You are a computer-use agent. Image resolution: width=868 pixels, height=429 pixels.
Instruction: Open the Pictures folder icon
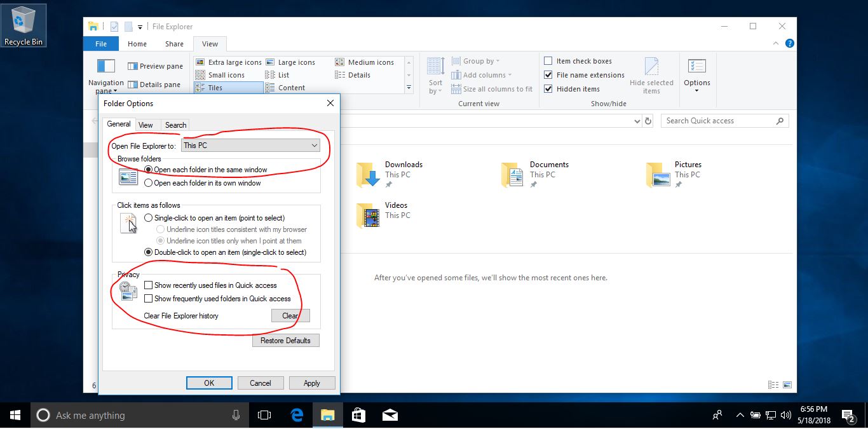point(658,175)
